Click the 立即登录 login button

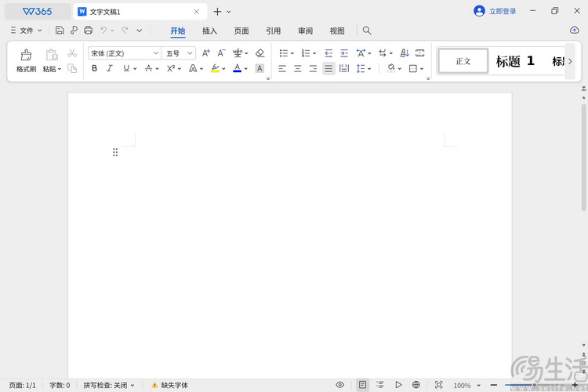click(495, 11)
